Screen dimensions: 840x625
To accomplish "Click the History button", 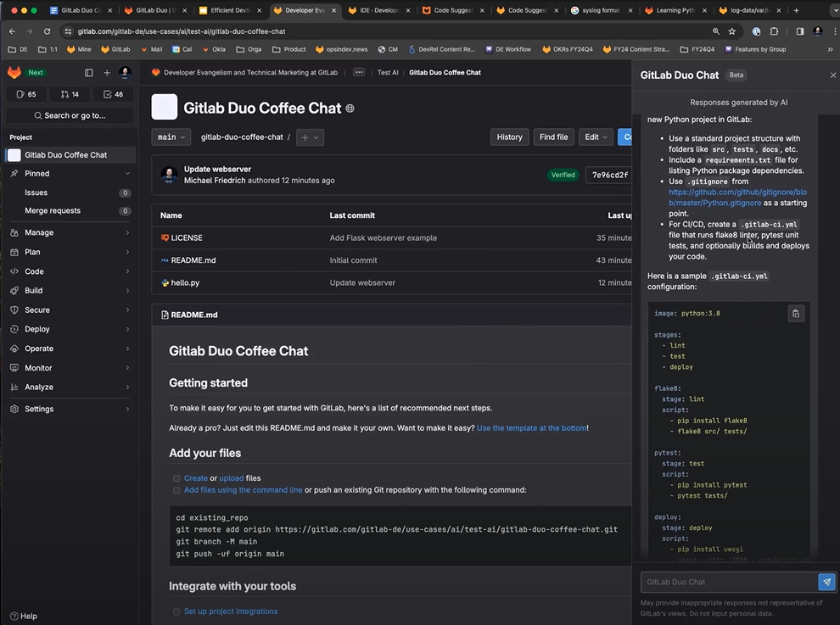I will pyautogui.click(x=509, y=137).
